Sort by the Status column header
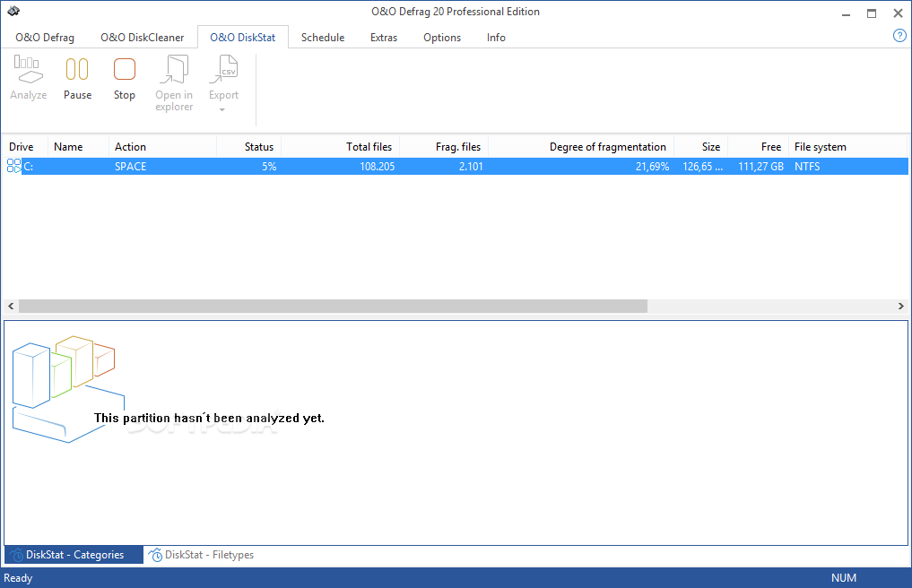Viewport: 912px width, 588px height. coord(249,147)
